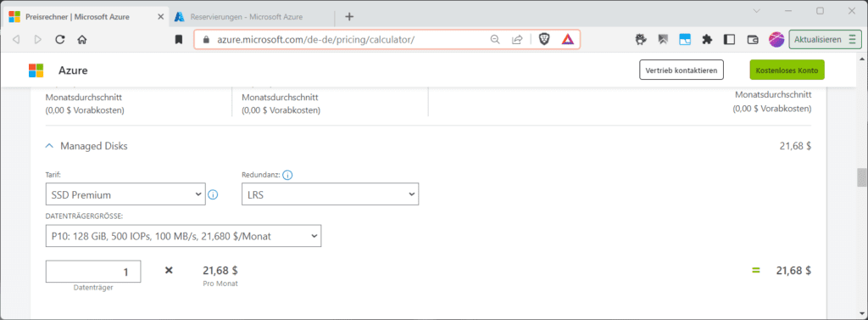Viewport: 868px width, 320px height.
Task: Click the gray chevron extension icon
Action: [663, 39]
